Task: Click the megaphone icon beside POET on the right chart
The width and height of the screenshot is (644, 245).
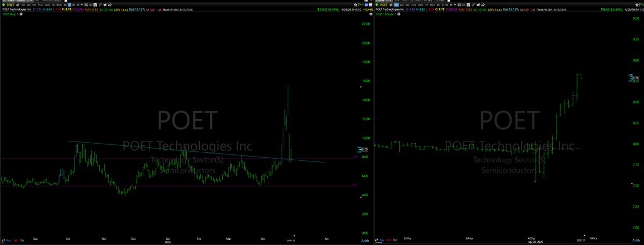Action: tap(391, 5)
